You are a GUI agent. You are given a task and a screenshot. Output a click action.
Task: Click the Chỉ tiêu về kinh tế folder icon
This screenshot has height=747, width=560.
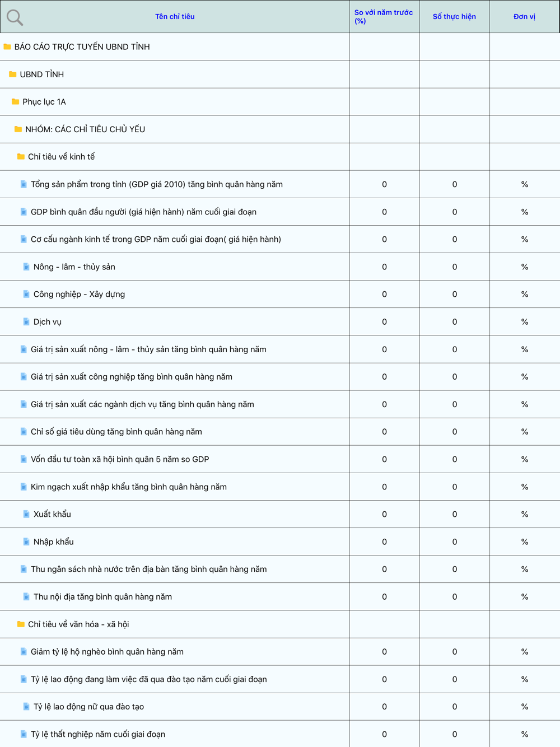point(21,157)
